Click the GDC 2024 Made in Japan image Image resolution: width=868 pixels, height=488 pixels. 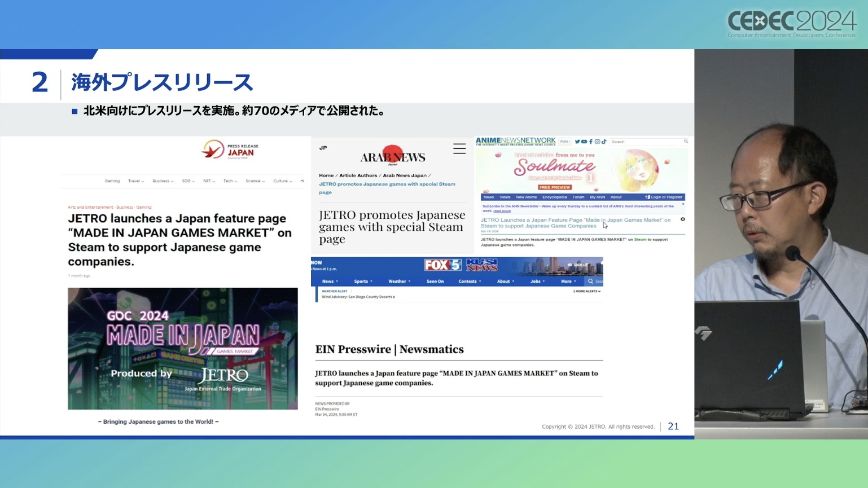[x=183, y=349]
